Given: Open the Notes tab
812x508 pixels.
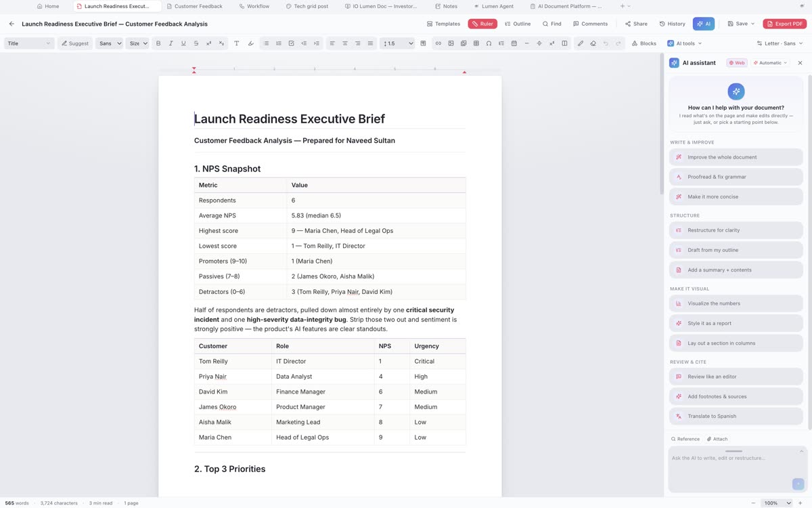Looking at the screenshot, I should pos(446,6).
